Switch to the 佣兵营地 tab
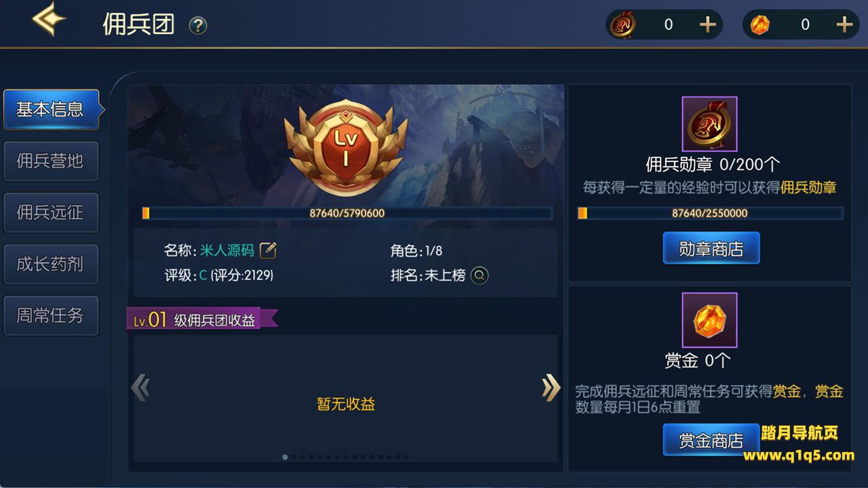 point(51,161)
